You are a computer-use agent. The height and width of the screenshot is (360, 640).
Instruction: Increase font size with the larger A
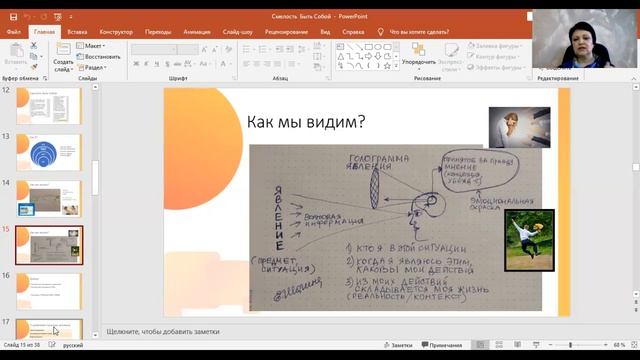tap(204, 49)
